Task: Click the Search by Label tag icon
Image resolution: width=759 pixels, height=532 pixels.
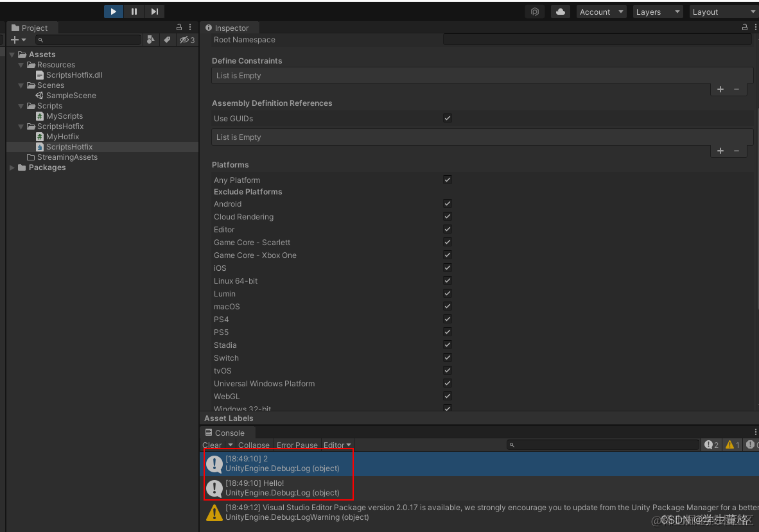Action: (x=167, y=40)
